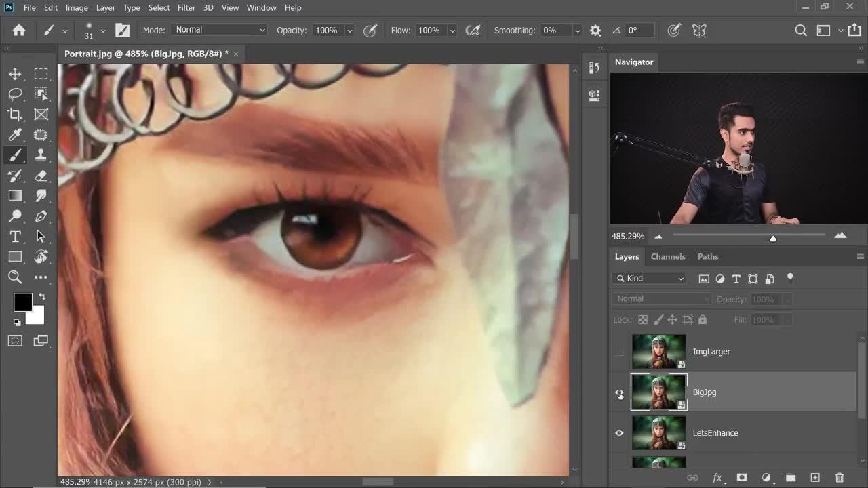Screen dimensions: 868x488
Task: Add a layer mask
Action: 742,478
